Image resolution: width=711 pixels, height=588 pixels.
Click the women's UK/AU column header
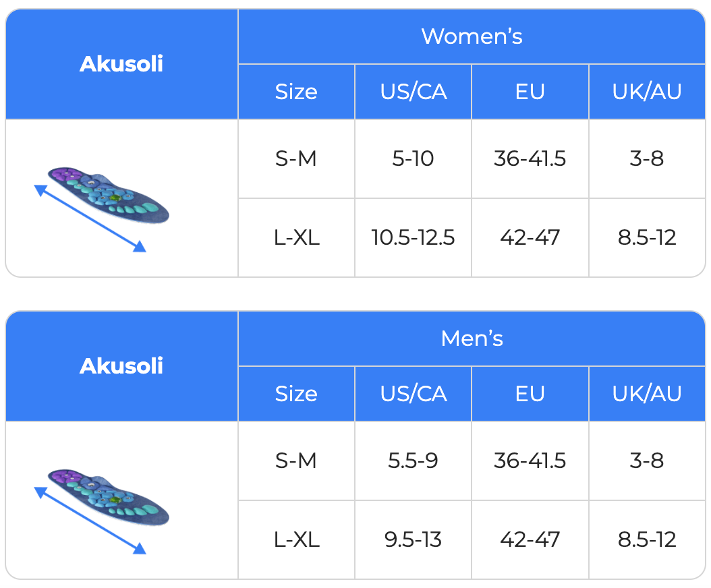pyautogui.click(x=647, y=92)
